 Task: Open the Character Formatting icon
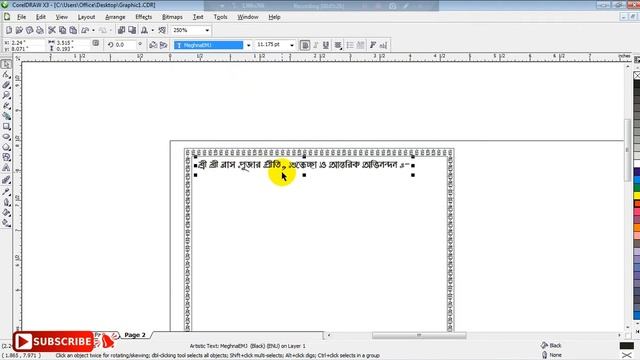point(373,45)
